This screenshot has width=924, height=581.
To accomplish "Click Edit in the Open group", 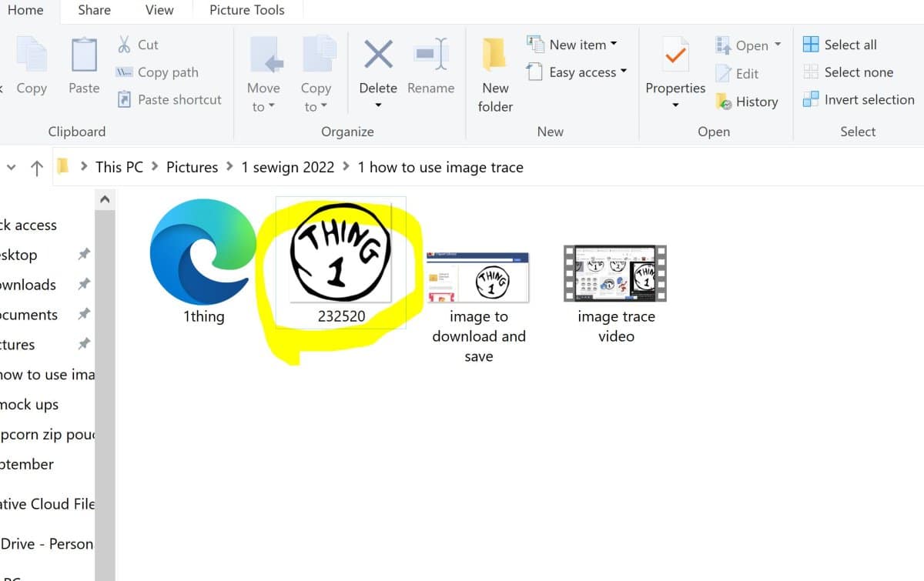I will pyautogui.click(x=737, y=74).
